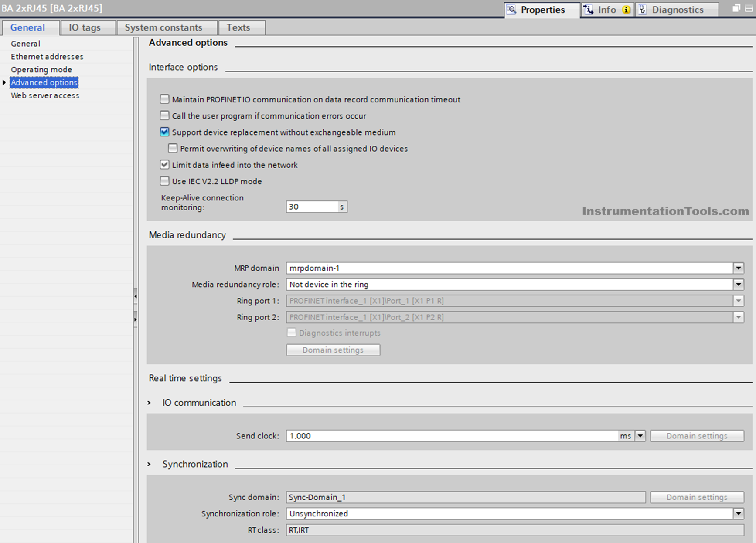Enable Maintain PROFINET IO communication checkbox

164,99
